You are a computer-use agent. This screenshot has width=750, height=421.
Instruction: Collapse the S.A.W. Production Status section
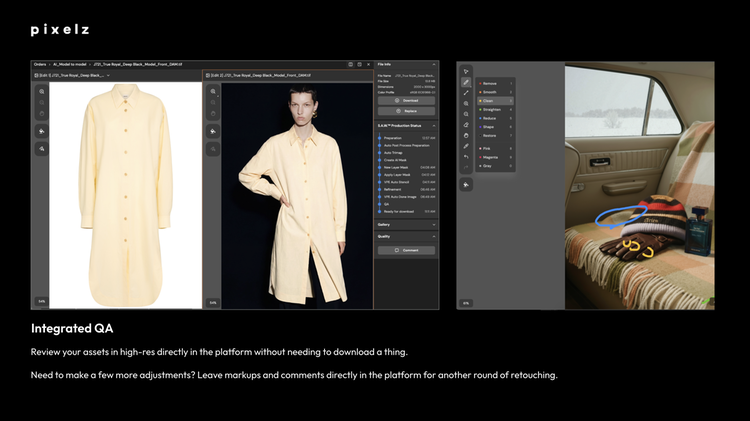pos(433,125)
